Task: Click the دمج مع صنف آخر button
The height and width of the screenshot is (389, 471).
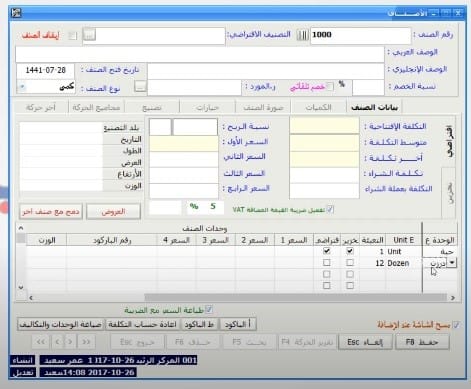Action: (51, 212)
